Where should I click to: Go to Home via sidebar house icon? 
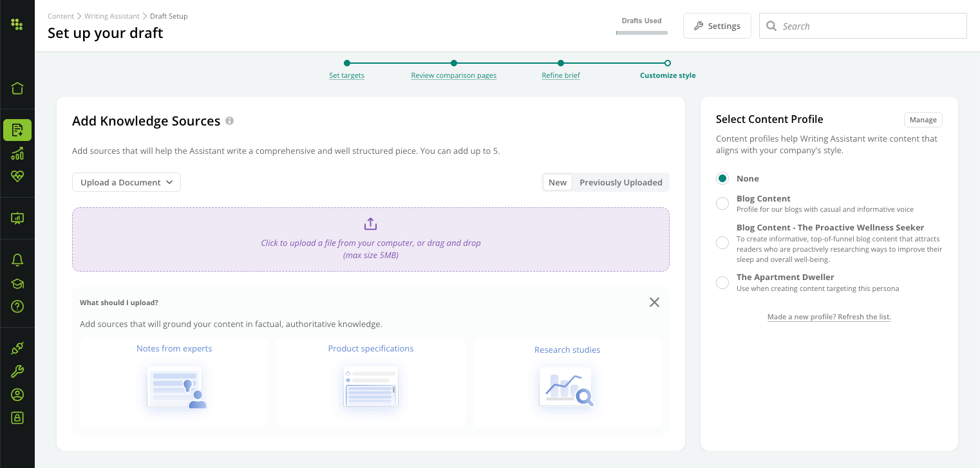point(17,88)
